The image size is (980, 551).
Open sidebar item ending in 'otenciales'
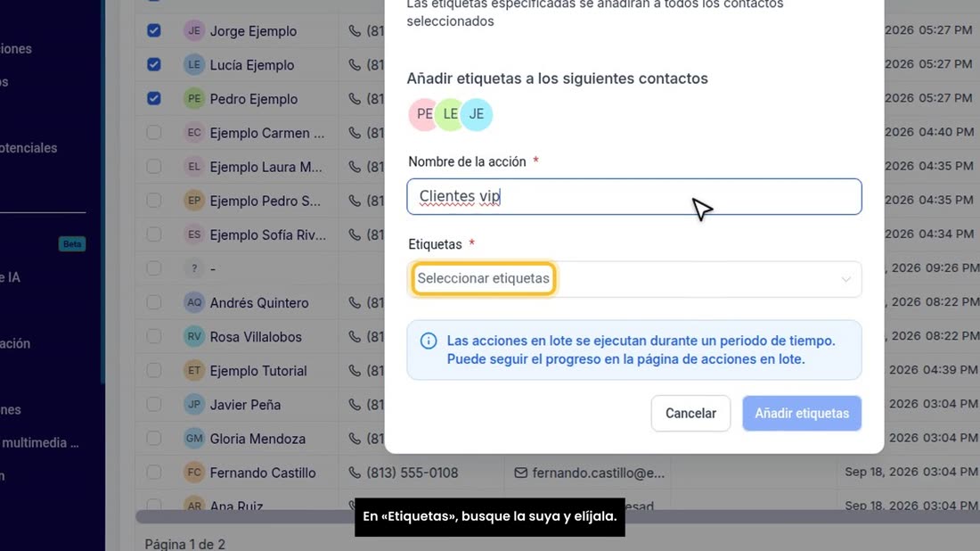(29, 148)
